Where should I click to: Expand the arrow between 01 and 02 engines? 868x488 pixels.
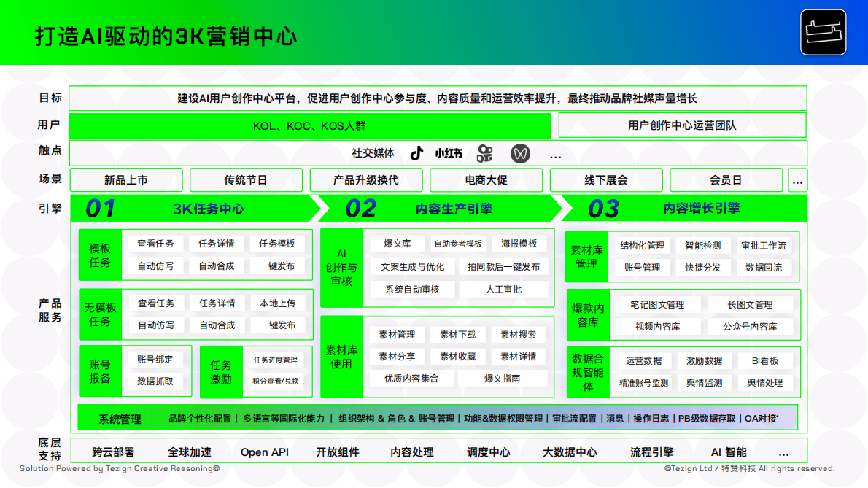tap(319, 209)
